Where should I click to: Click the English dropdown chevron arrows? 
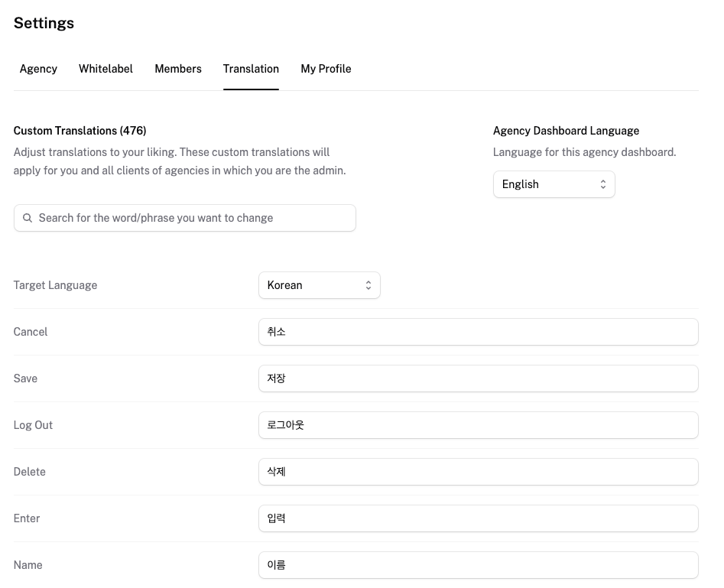(x=603, y=184)
